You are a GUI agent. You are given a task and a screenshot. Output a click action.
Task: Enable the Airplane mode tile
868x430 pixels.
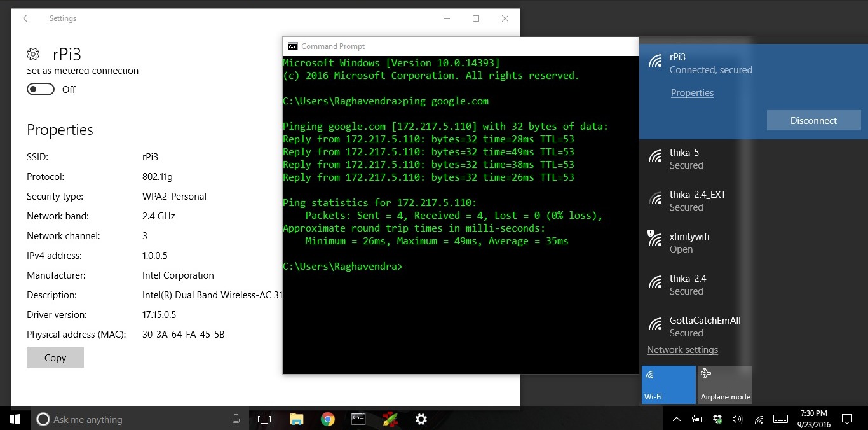[x=725, y=385]
